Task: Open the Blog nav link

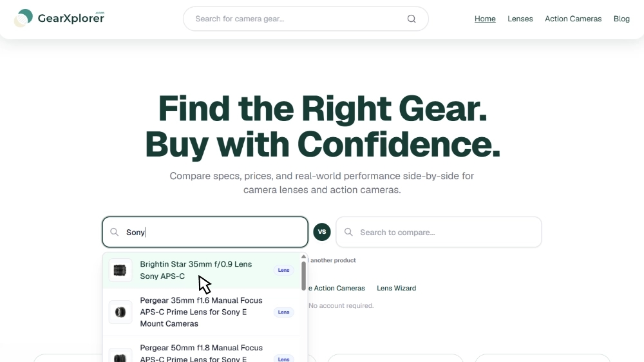Action: [x=621, y=19]
